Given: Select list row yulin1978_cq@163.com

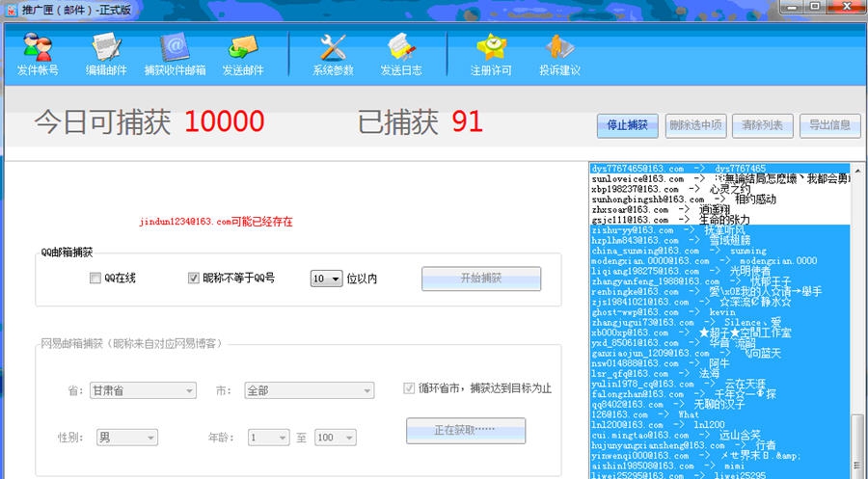Looking at the screenshot, I should pyautogui.click(x=719, y=384).
